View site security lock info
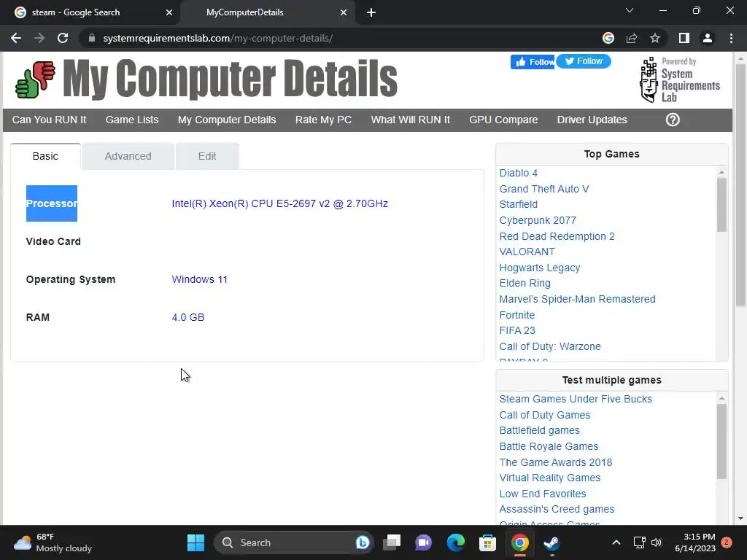 [92, 38]
